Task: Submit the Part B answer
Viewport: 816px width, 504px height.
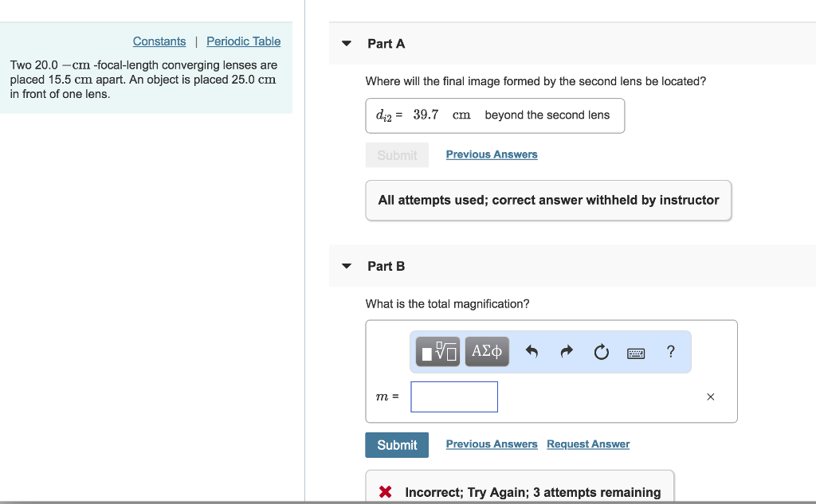Action: pos(396,445)
